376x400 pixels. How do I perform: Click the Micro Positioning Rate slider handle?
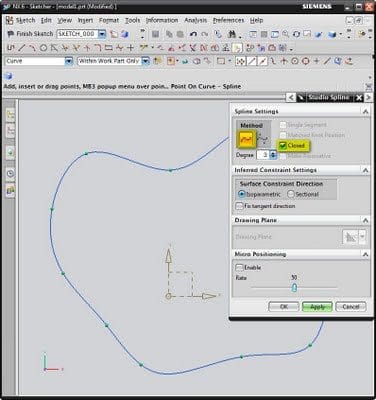tap(294, 287)
